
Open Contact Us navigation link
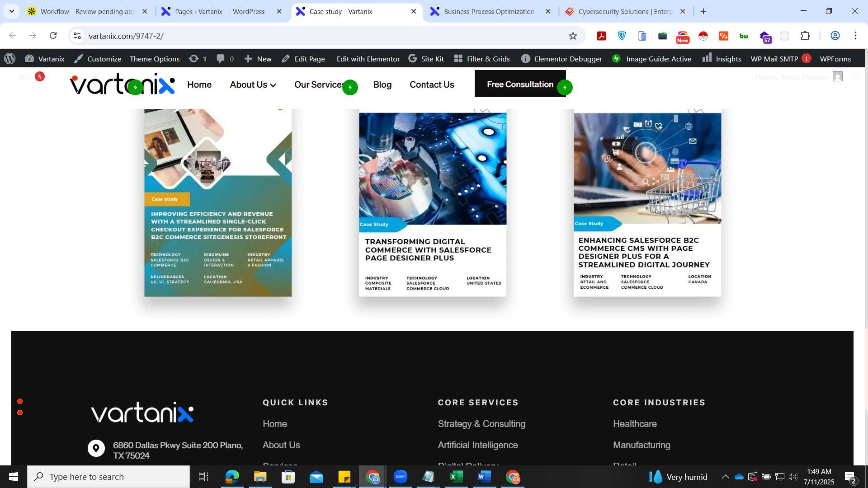(432, 84)
